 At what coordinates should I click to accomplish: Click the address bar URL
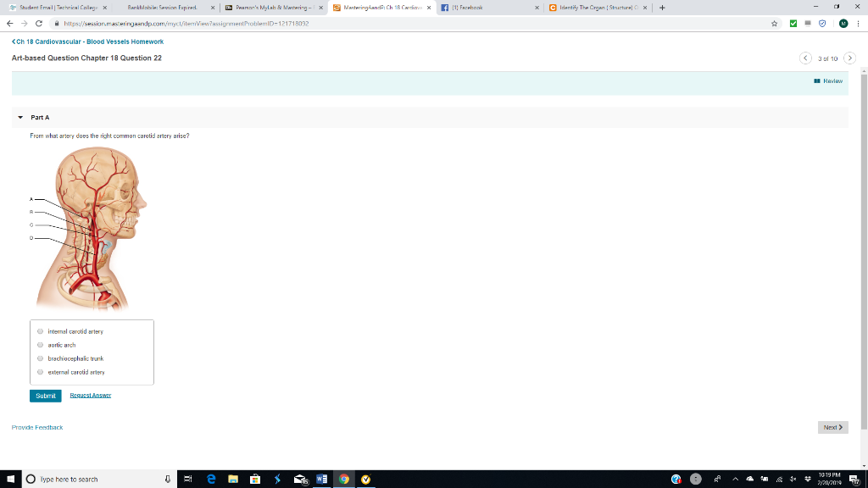pos(186,24)
